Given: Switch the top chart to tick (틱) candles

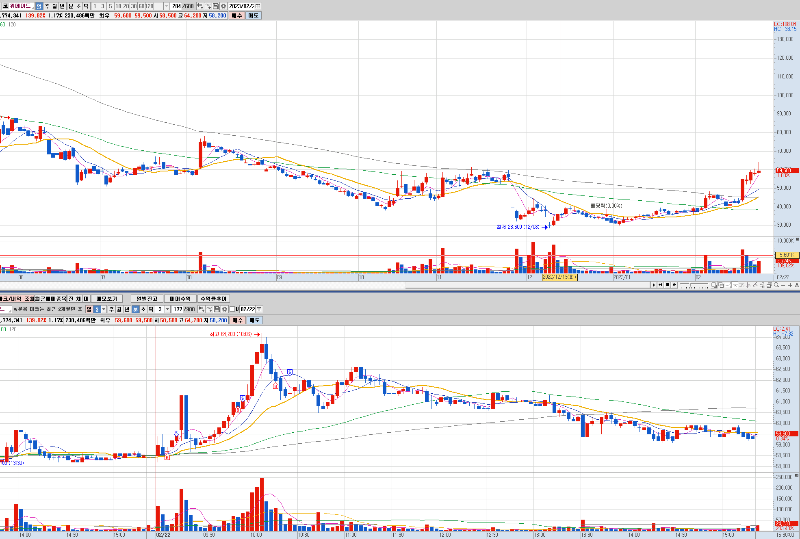Looking at the screenshot, I should click(x=86, y=6).
